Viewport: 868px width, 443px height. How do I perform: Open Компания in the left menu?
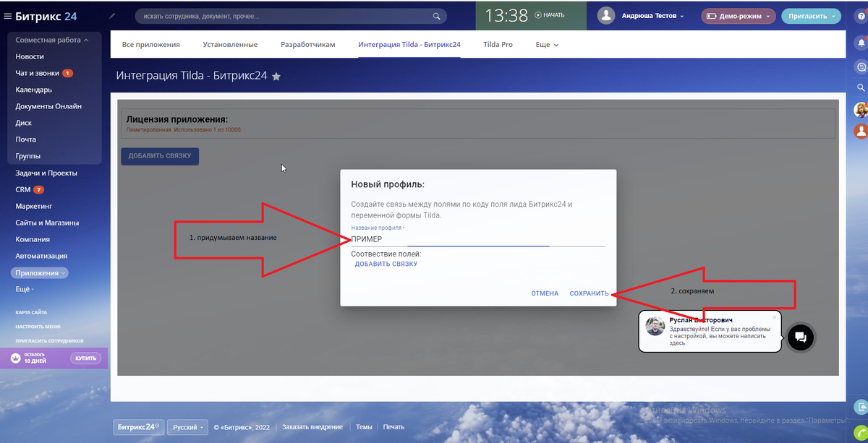[x=33, y=239]
